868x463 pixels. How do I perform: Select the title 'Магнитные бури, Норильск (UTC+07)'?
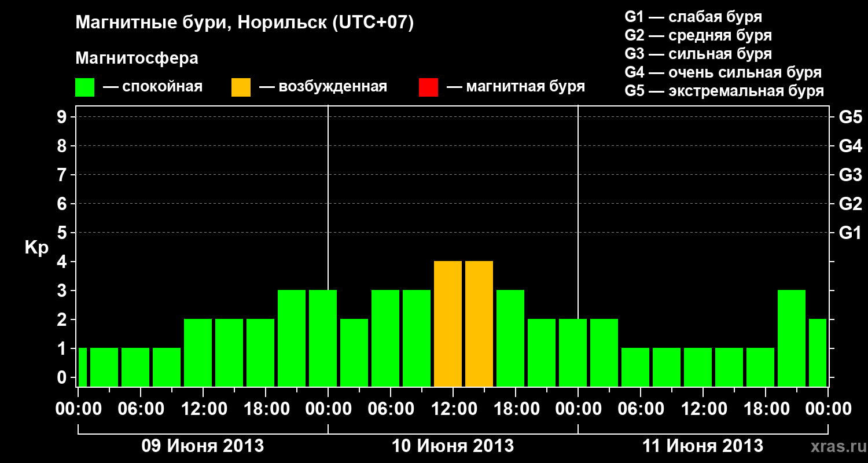tap(245, 23)
